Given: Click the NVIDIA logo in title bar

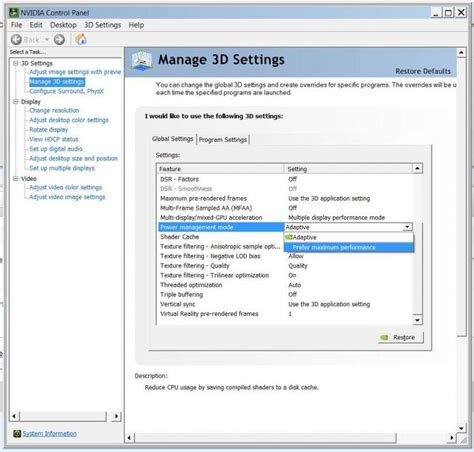Looking at the screenshot, I should (x=14, y=13).
